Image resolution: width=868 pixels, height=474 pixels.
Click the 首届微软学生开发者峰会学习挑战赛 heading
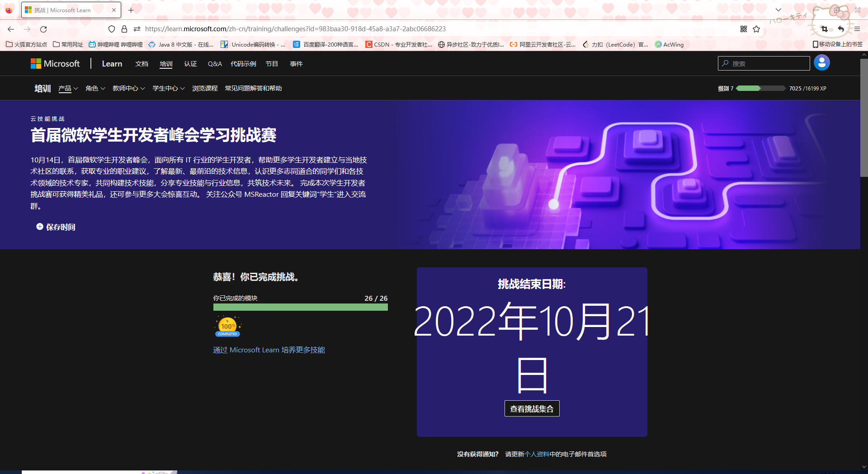153,135
